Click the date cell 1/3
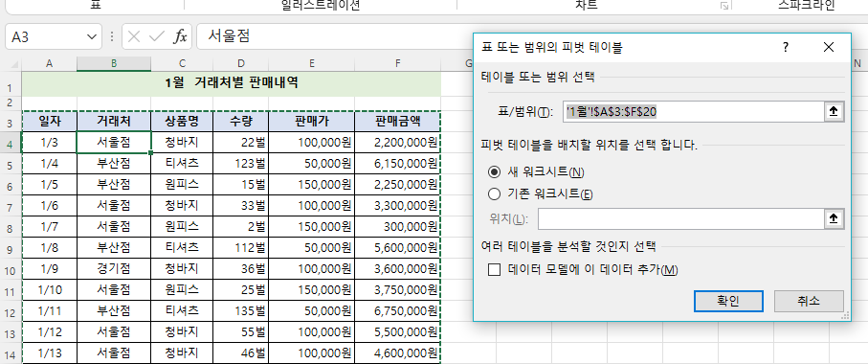This screenshot has height=364, width=868. click(49, 143)
